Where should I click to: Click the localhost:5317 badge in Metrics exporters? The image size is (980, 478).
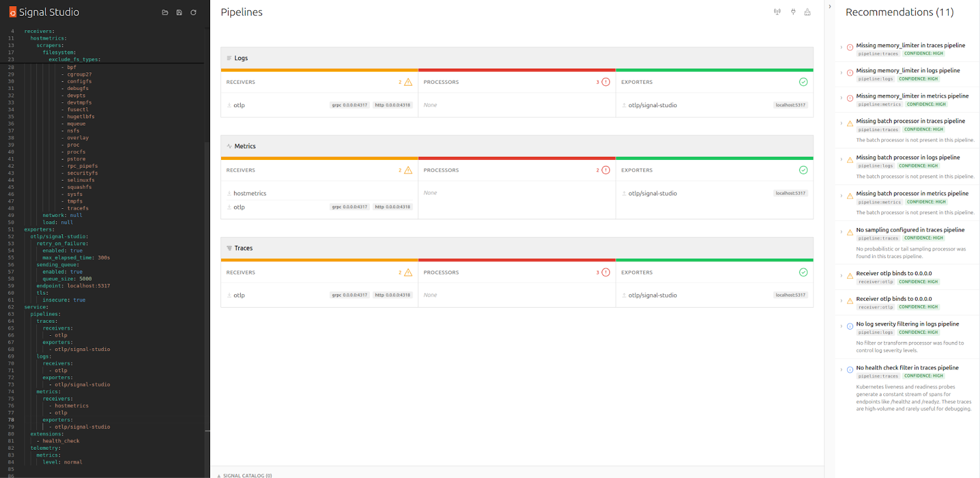pyautogui.click(x=791, y=194)
